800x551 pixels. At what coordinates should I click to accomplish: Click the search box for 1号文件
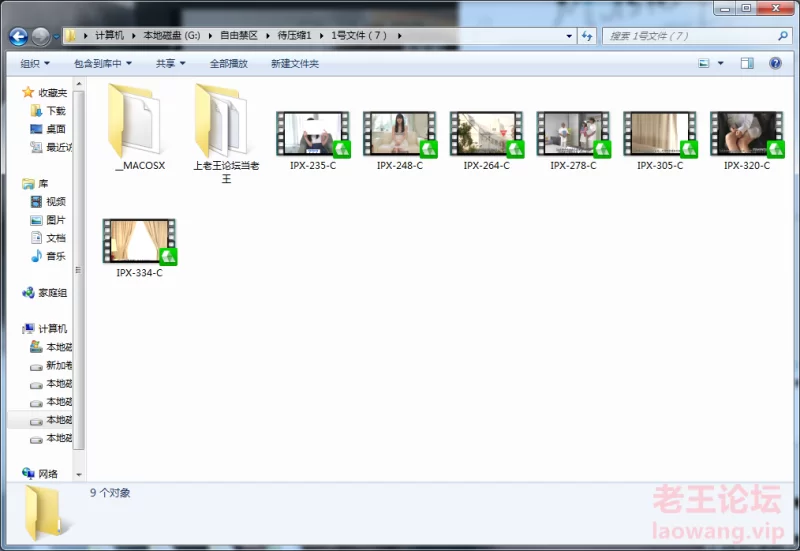pos(690,36)
